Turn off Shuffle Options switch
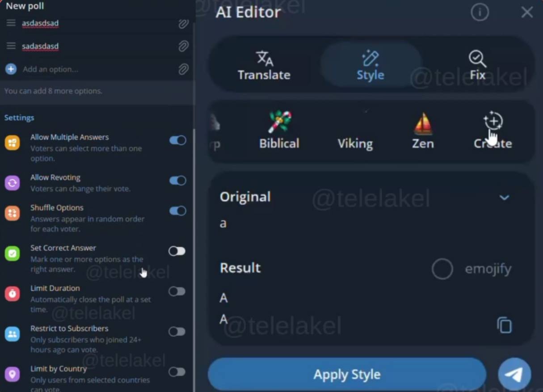The height and width of the screenshot is (392, 543). point(177,211)
